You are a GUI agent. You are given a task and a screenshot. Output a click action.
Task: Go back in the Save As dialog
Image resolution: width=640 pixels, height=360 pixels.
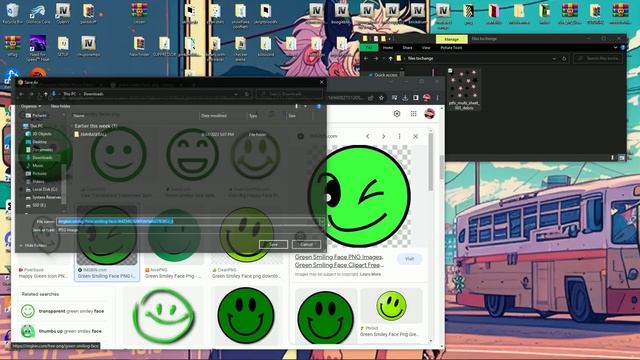(22, 94)
